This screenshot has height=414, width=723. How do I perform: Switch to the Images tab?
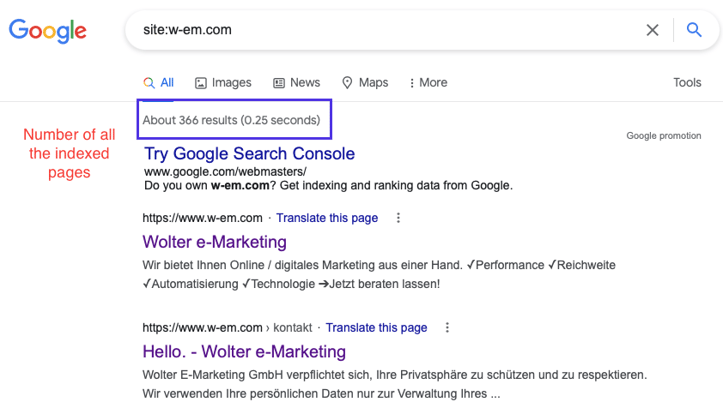pos(223,83)
